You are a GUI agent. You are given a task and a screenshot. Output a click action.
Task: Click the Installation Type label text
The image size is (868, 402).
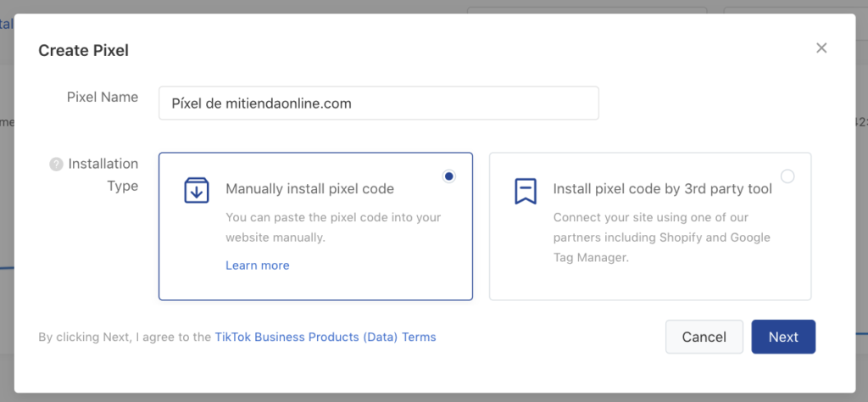(x=103, y=175)
